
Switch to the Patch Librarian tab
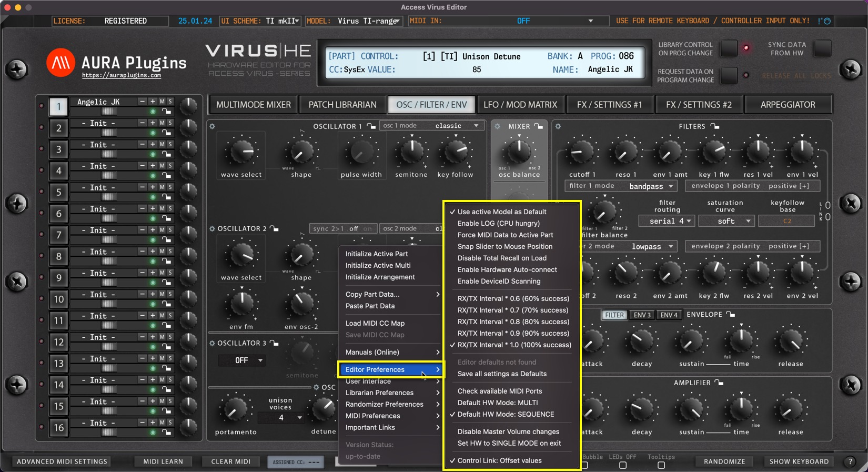342,105
